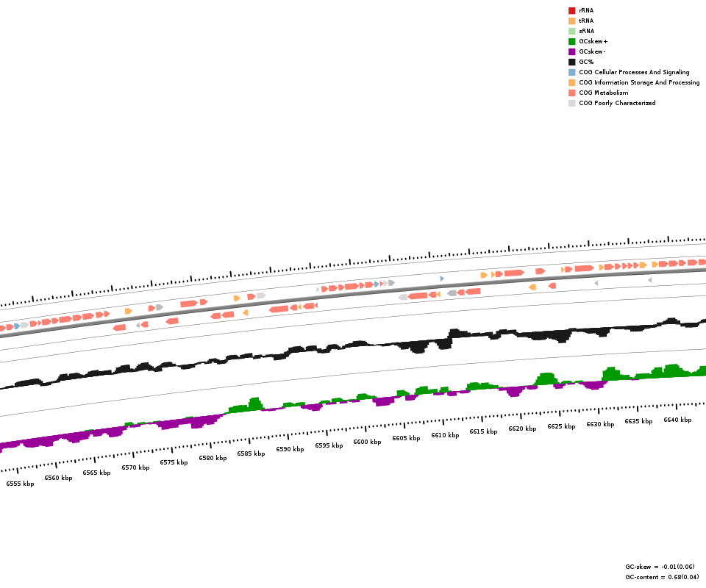Screen dimensions: 706x588
Task: Click the COG Information Storage And Processing label
Action: tap(639, 82)
